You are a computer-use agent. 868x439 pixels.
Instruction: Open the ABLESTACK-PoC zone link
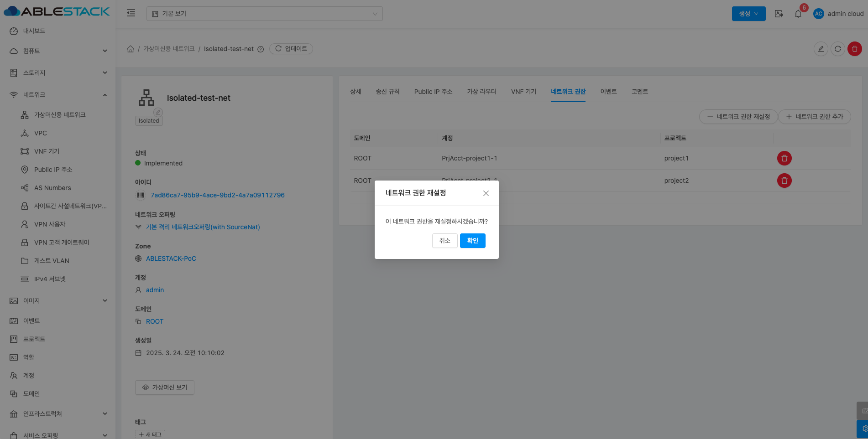click(x=171, y=258)
